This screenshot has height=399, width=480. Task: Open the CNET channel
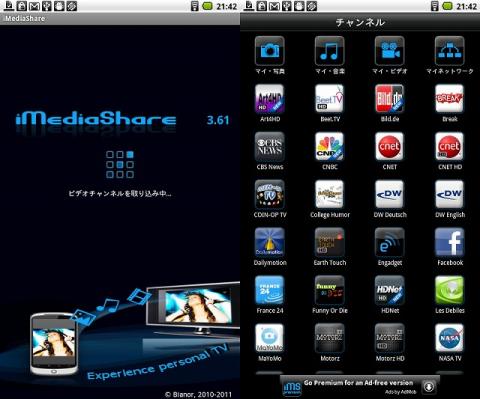(x=390, y=147)
